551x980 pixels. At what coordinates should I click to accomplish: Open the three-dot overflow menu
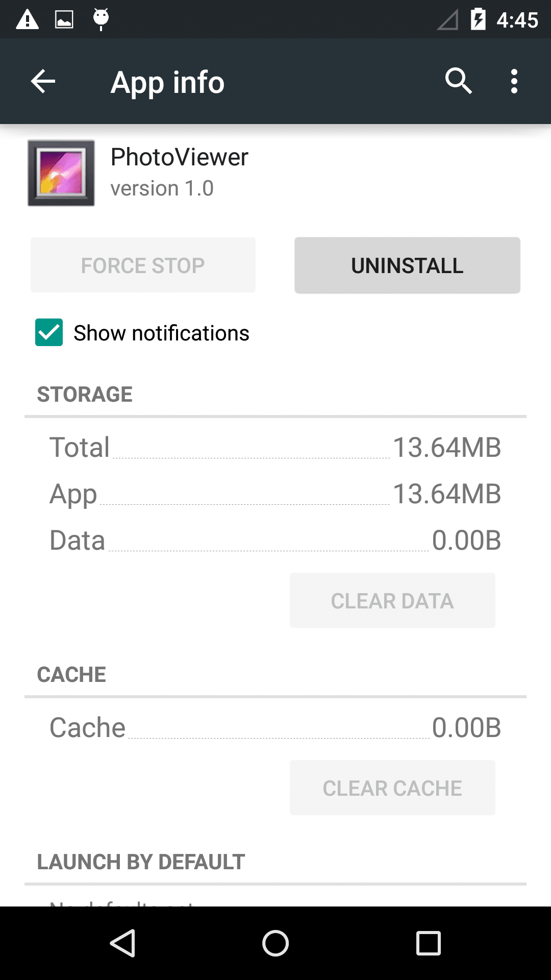(x=514, y=82)
